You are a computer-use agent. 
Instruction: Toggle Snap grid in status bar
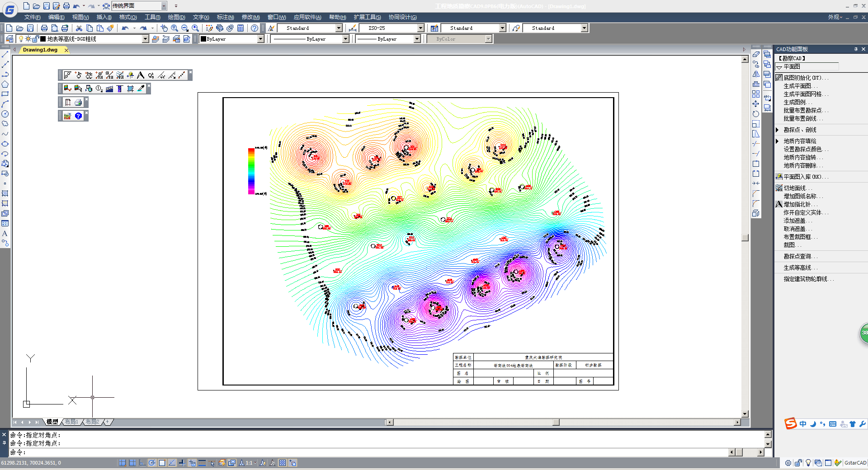123,463
